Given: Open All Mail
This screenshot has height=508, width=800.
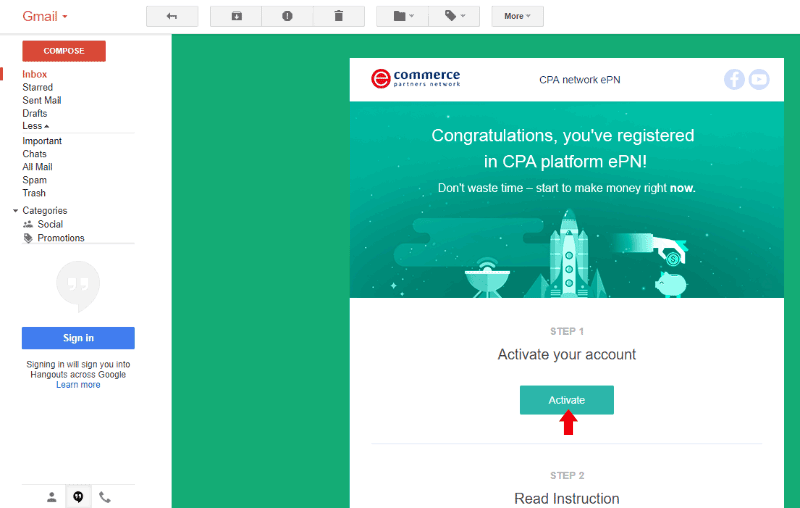Looking at the screenshot, I should point(37,167).
